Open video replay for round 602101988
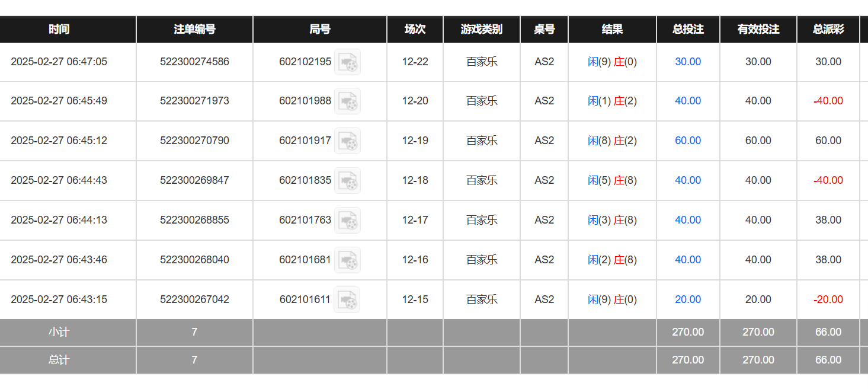 347,101
